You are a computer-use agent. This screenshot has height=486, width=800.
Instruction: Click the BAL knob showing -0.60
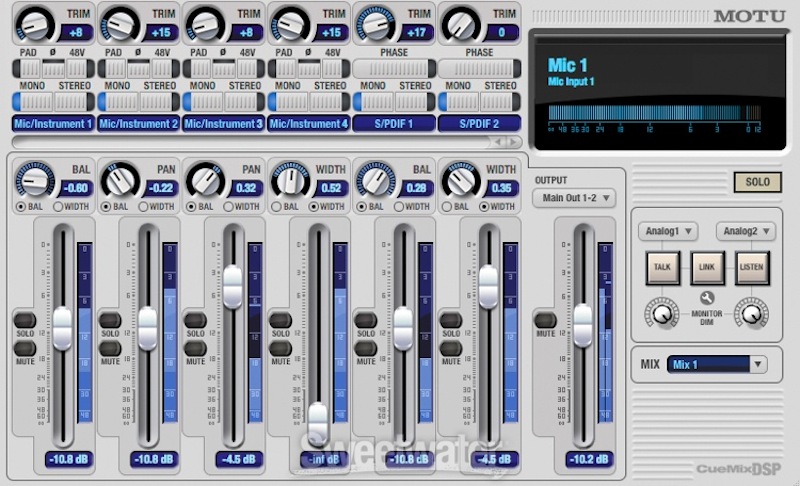point(35,180)
